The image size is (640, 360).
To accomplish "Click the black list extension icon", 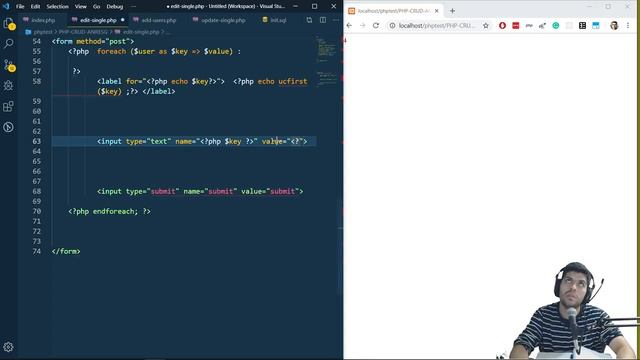I will click(582, 25).
